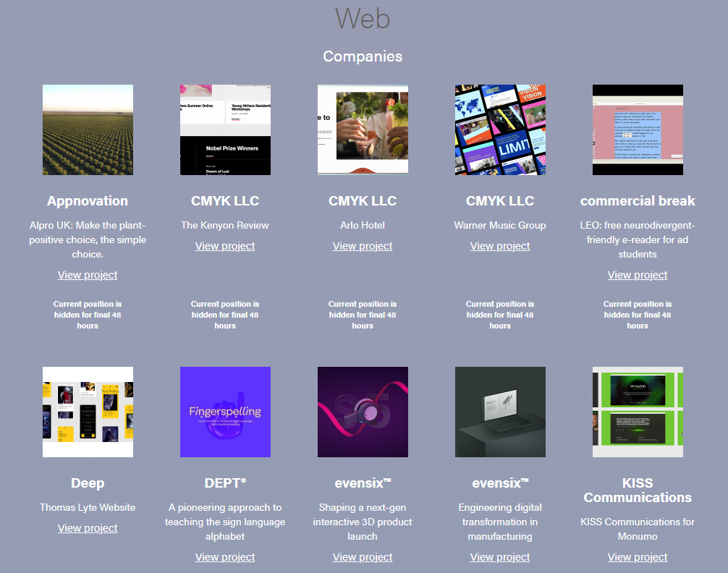Screen dimensions: 728x573
Task: Open the Alpro UK crop field thumbnail
Action: [88, 130]
